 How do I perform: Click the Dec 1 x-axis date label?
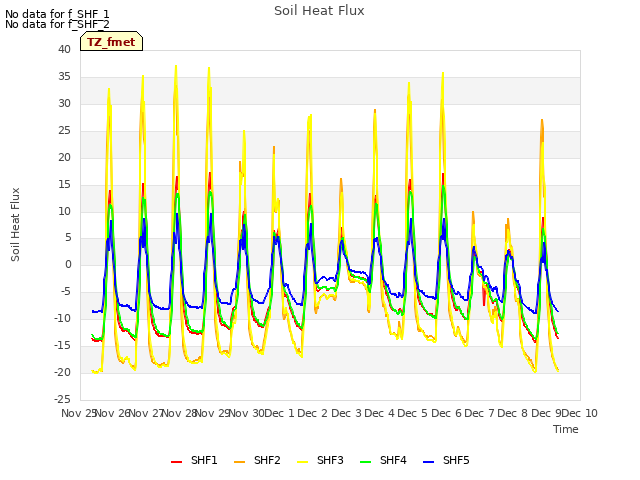[280, 413]
